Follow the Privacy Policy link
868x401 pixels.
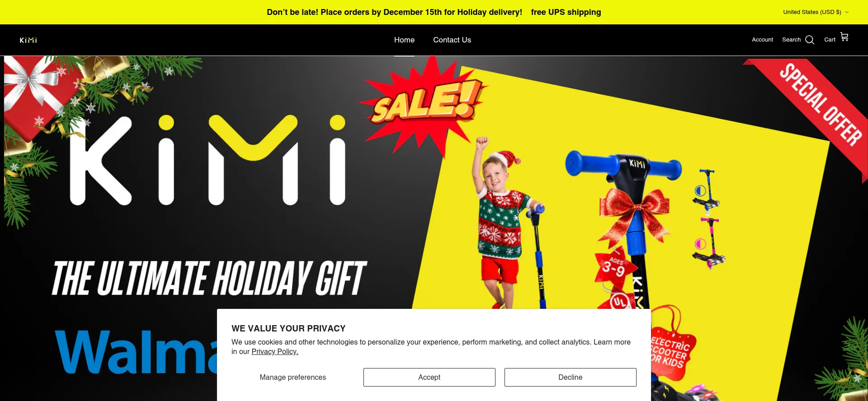click(275, 352)
